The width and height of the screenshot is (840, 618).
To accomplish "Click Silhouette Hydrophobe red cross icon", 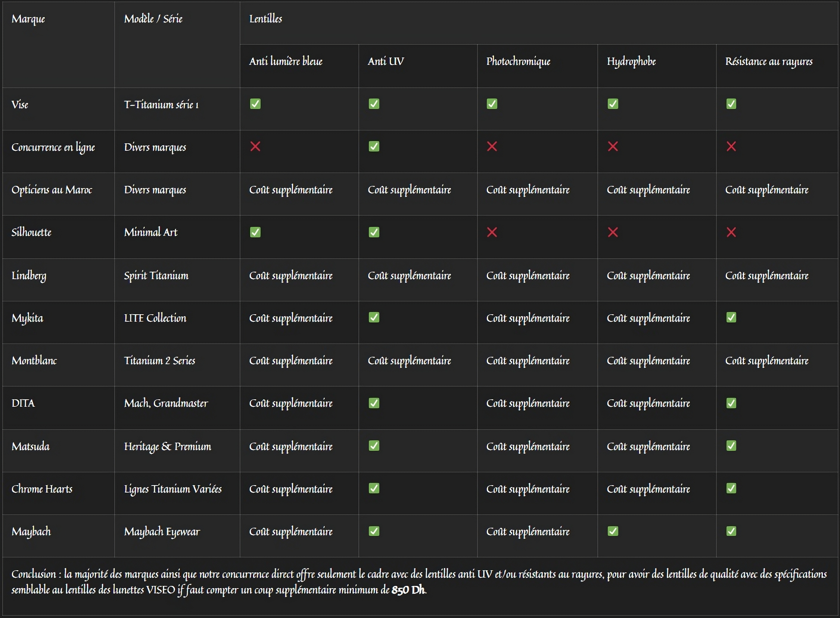I will click(613, 232).
